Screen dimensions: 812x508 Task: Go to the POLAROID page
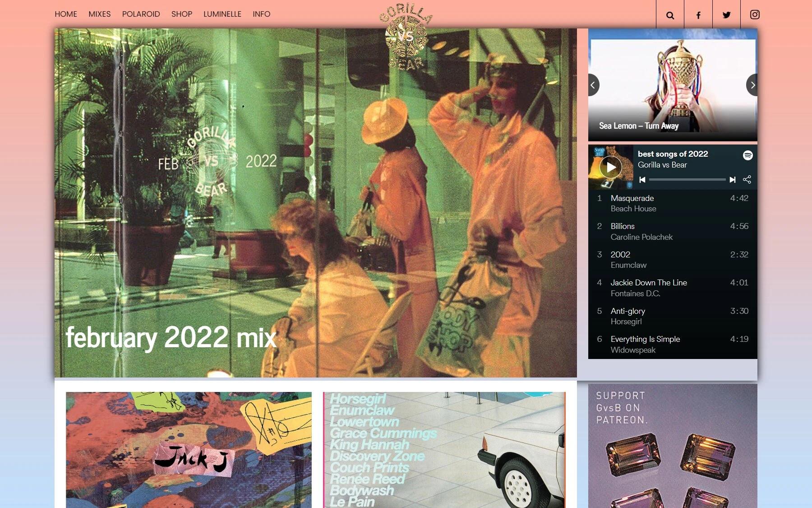tap(141, 14)
